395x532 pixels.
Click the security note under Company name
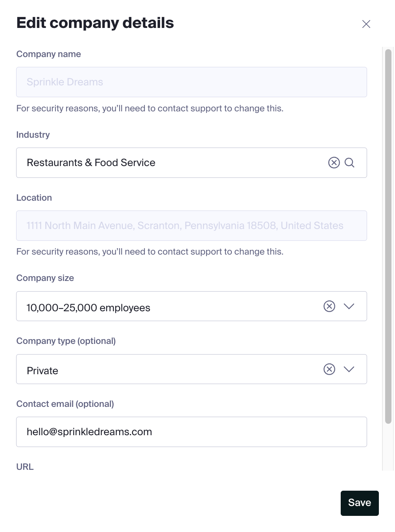click(150, 108)
